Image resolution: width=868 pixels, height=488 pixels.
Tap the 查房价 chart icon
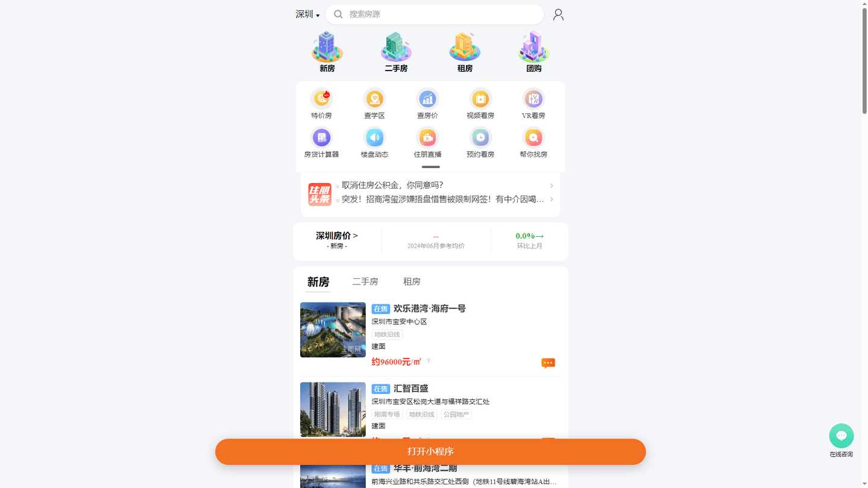(x=427, y=98)
